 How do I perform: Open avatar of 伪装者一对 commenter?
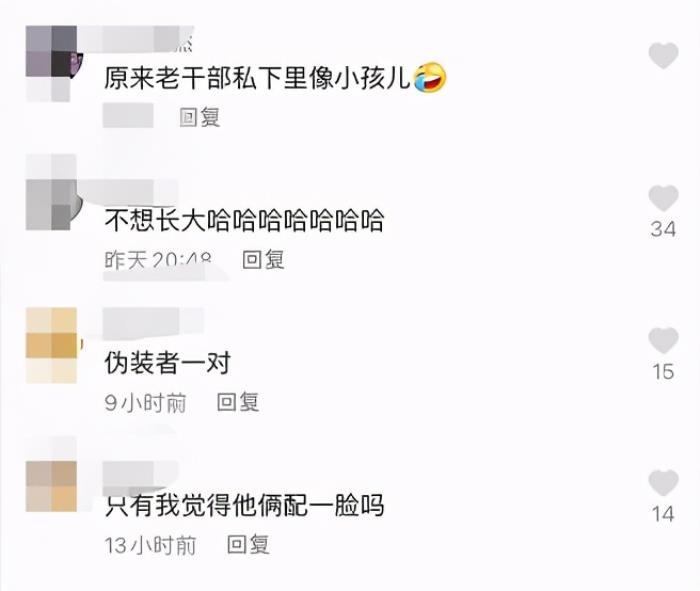pyautogui.click(x=51, y=345)
